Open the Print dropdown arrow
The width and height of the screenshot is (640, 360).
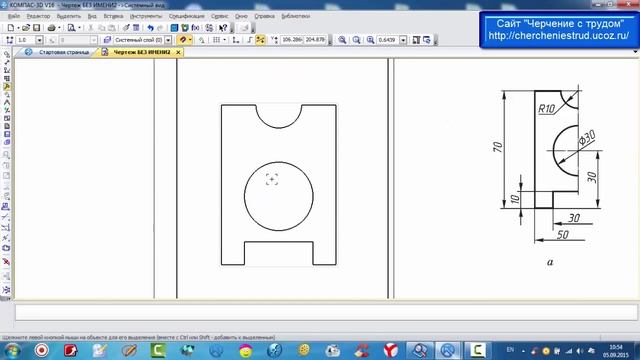click(59, 28)
